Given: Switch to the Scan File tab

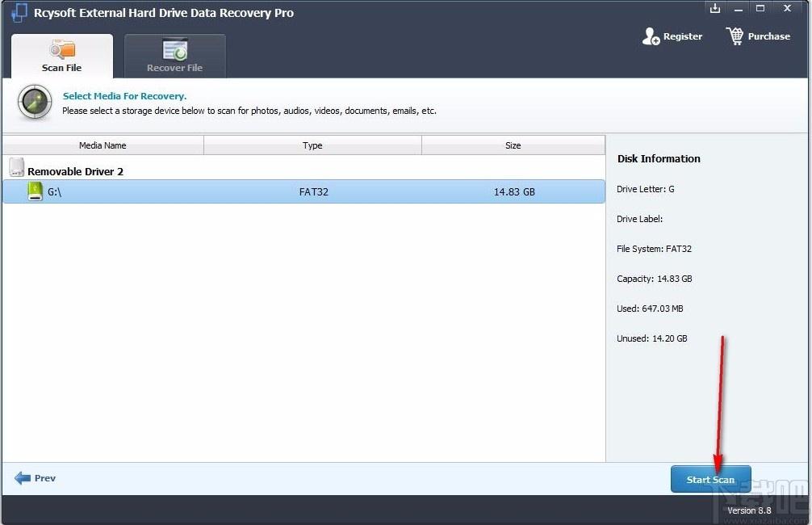Looking at the screenshot, I should tap(62, 56).
